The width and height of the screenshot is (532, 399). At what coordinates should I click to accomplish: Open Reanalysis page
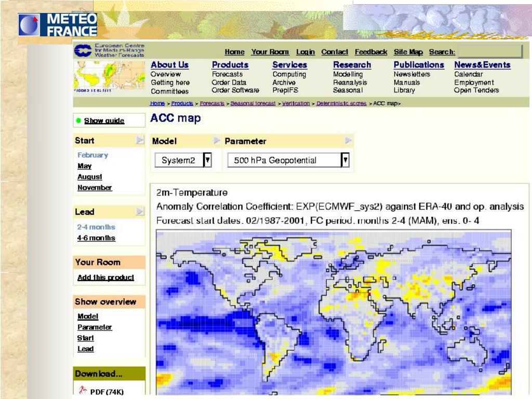click(x=350, y=83)
